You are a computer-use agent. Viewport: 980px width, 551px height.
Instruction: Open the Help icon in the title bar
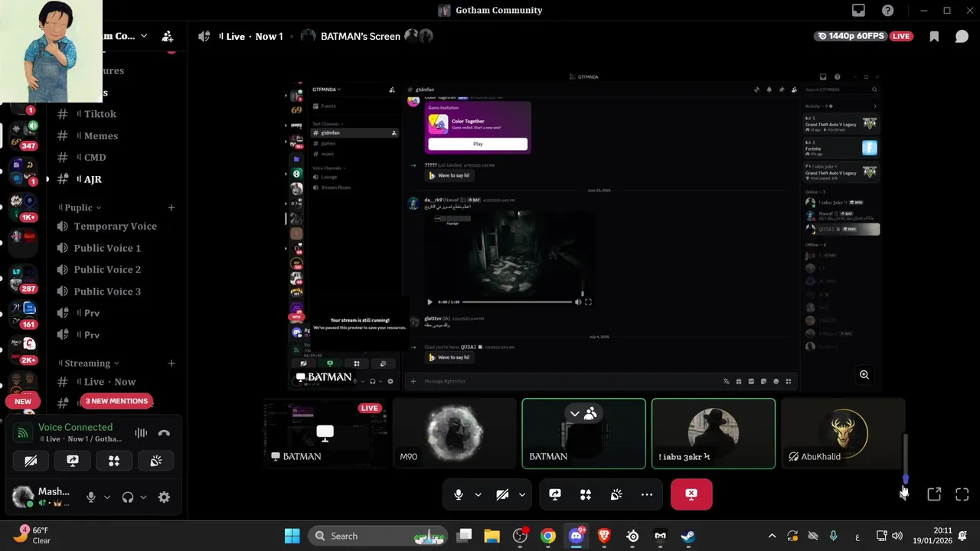887,10
